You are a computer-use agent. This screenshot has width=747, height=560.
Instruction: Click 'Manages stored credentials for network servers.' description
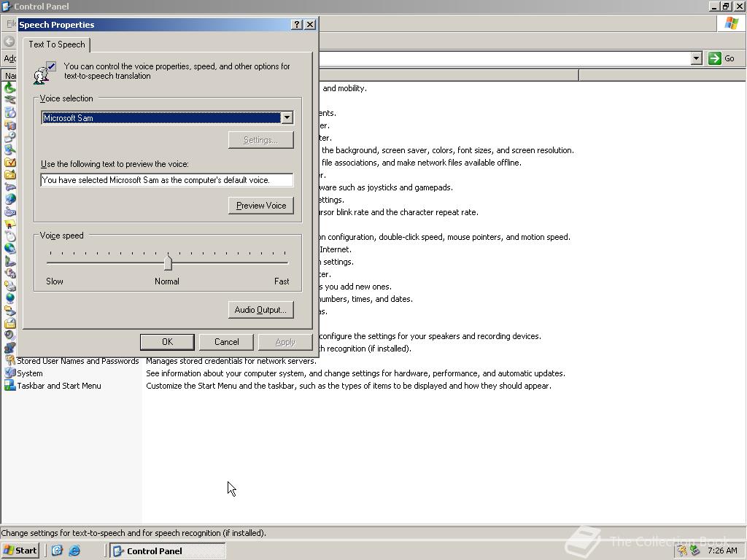pyautogui.click(x=231, y=361)
